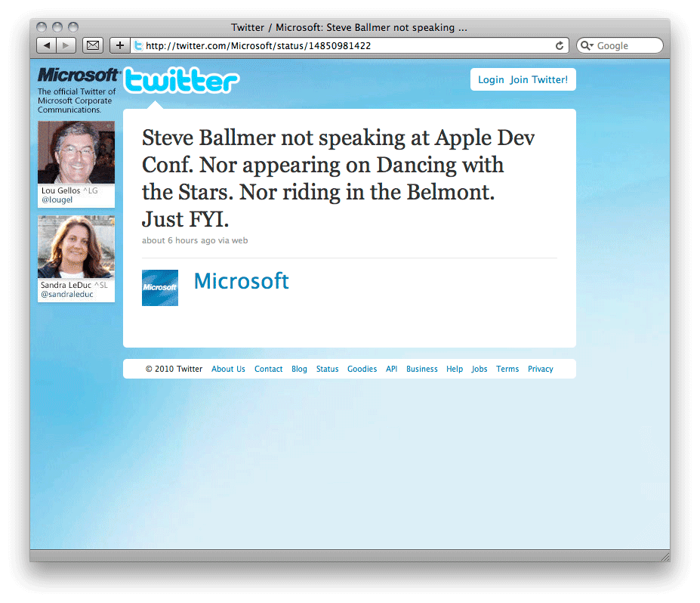
Task: Open the Blog footer link
Action: coord(299,369)
